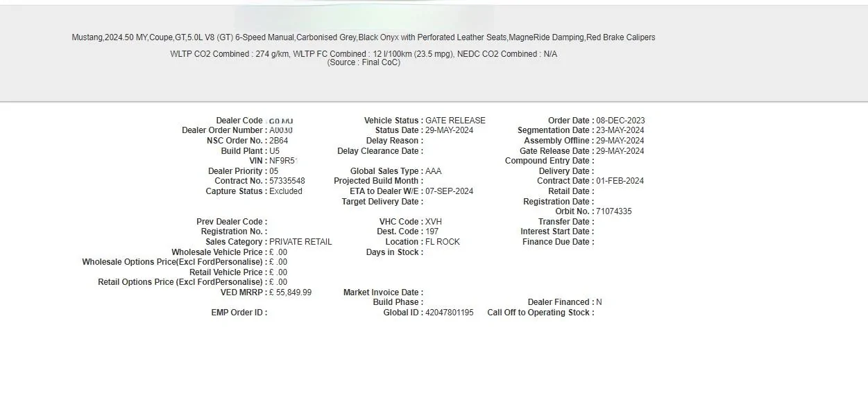
Task: Click the Wholesale Vehicle Price label
Action: (219, 252)
